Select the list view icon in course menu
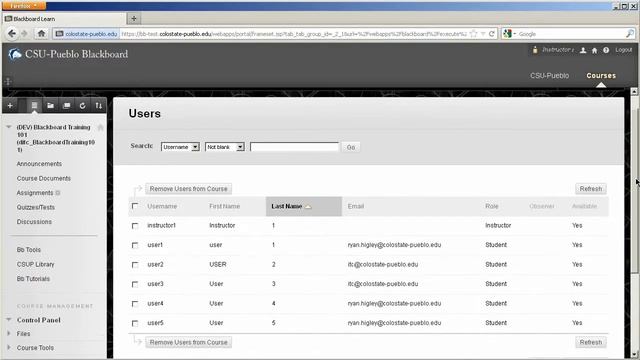Image resolution: width=640 pixels, height=360 pixels. 34,106
